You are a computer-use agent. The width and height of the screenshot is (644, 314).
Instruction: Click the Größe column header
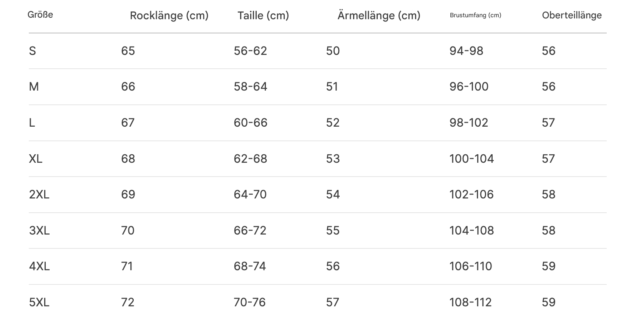click(x=40, y=15)
